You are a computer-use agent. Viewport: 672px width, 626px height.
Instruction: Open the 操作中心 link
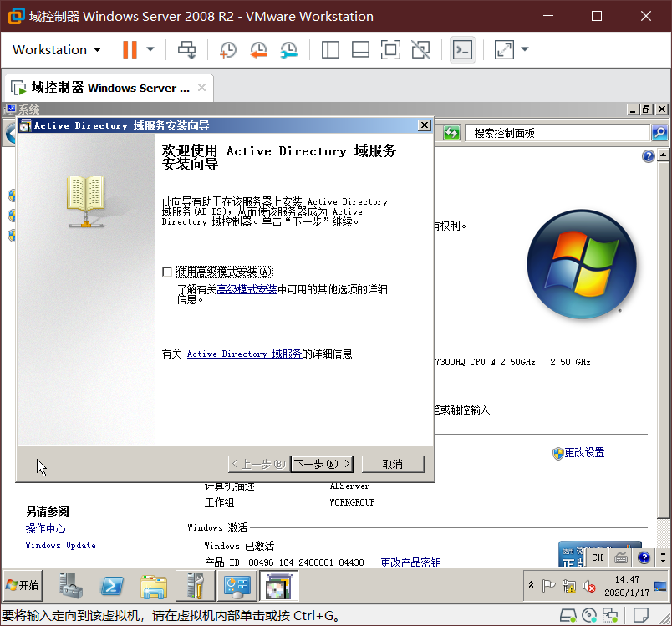coord(45,528)
